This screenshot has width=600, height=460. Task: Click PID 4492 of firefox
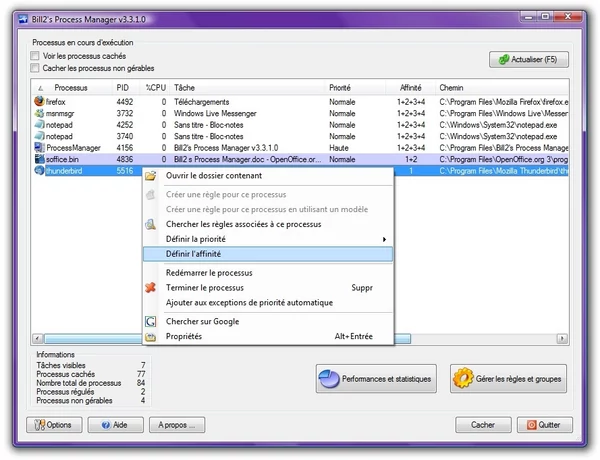[x=125, y=102]
